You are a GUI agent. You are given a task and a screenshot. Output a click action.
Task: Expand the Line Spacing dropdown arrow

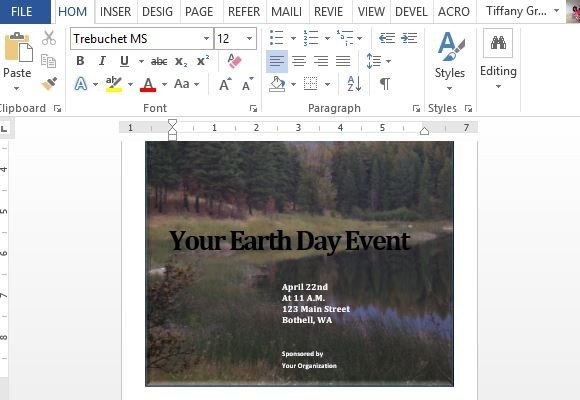pos(388,61)
